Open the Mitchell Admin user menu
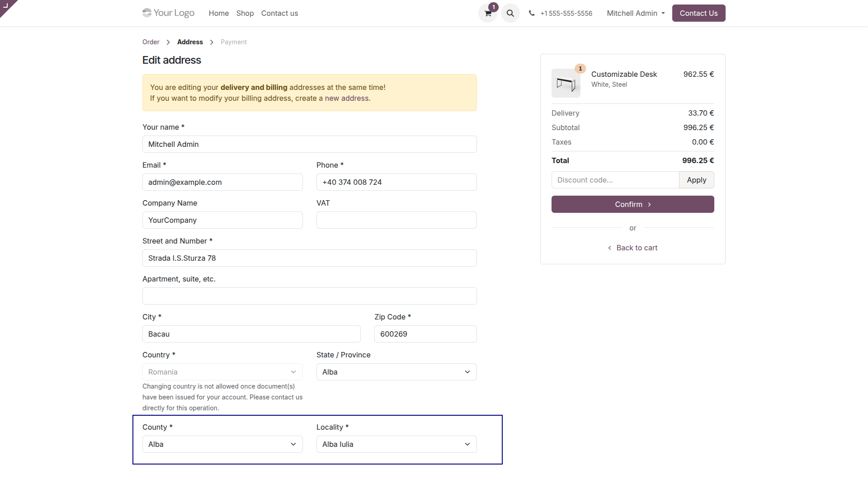The height and width of the screenshot is (488, 868). pyautogui.click(x=636, y=13)
